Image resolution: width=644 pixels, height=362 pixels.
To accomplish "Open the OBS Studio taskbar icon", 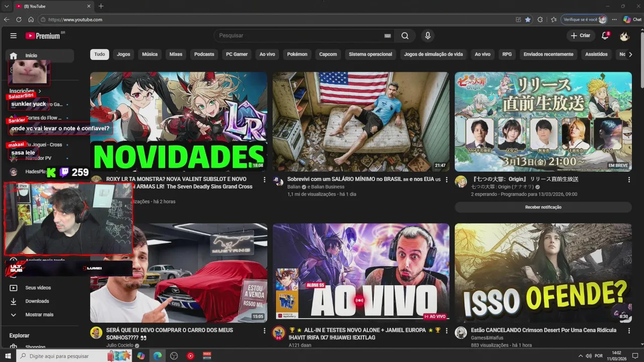I will pos(174,356).
